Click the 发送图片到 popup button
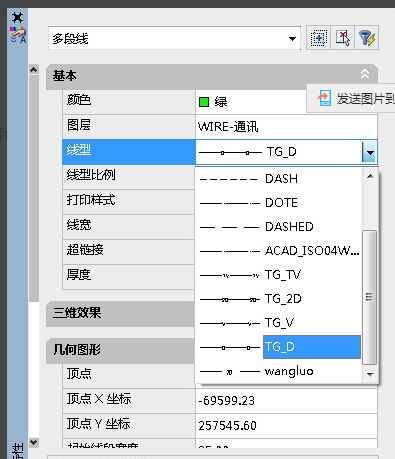The height and width of the screenshot is (459, 395). tap(351, 98)
